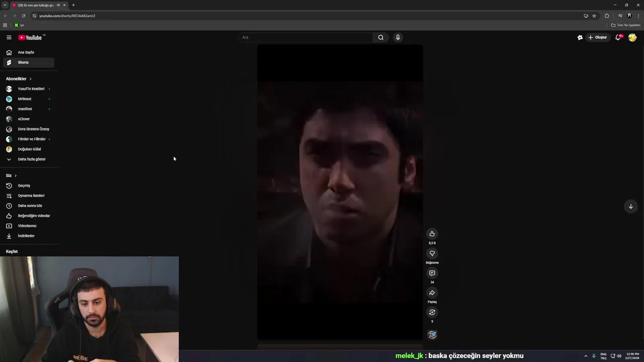Open Doğukan Gülal channel
Viewport: 644px width, 362px height.
29,149
